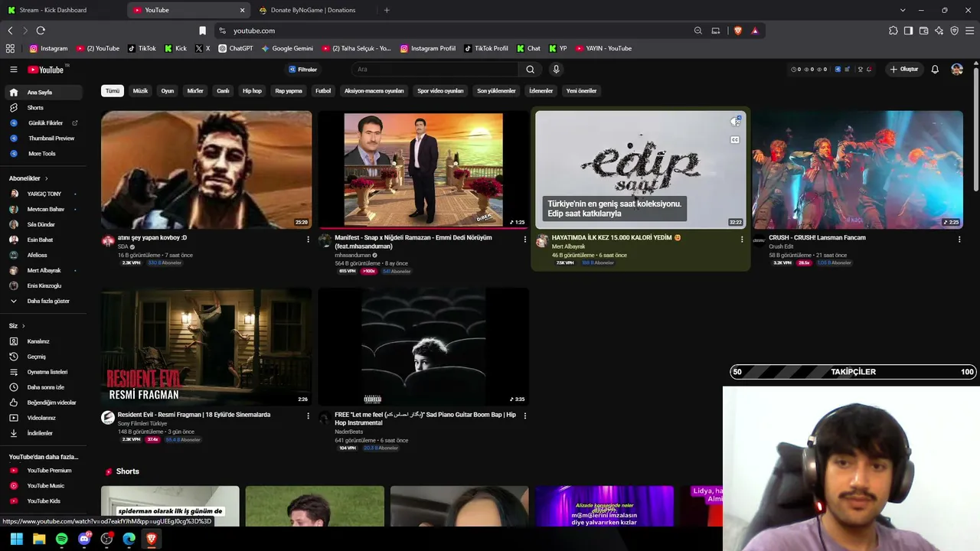This screenshot has height=551, width=980.
Task: Open options for 15.000 KALORİ video
Action: tap(741, 240)
